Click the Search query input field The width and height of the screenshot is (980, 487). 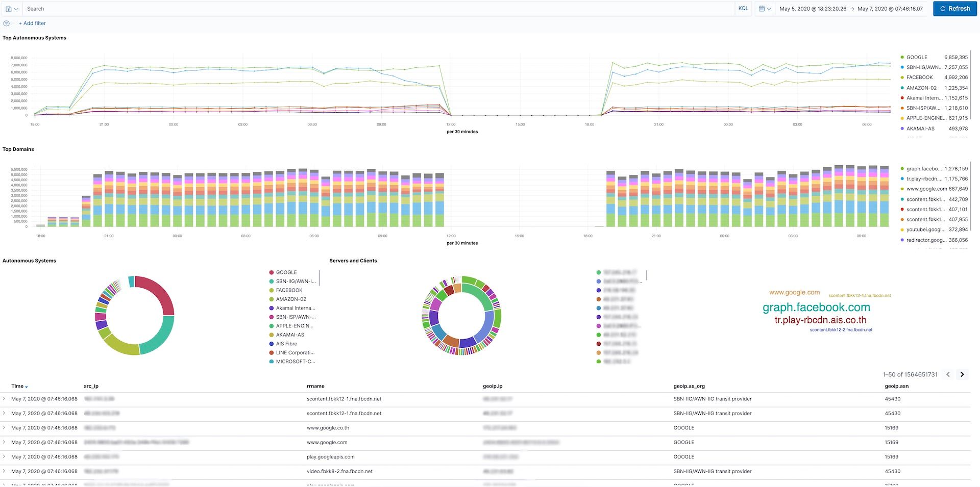pos(378,9)
